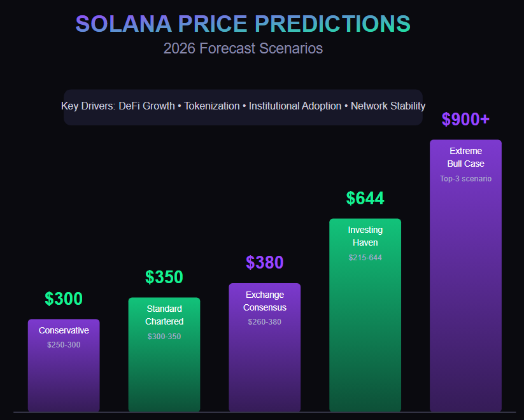Select the Extreme Bull Case label
The image size is (524, 420).
point(466,157)
